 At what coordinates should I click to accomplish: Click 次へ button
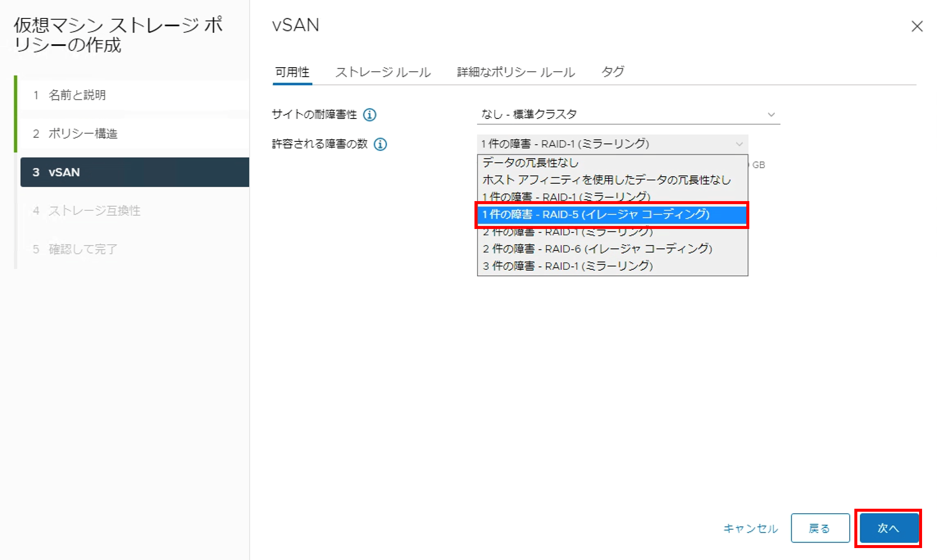pyautogui.click(x=889, y=528)
